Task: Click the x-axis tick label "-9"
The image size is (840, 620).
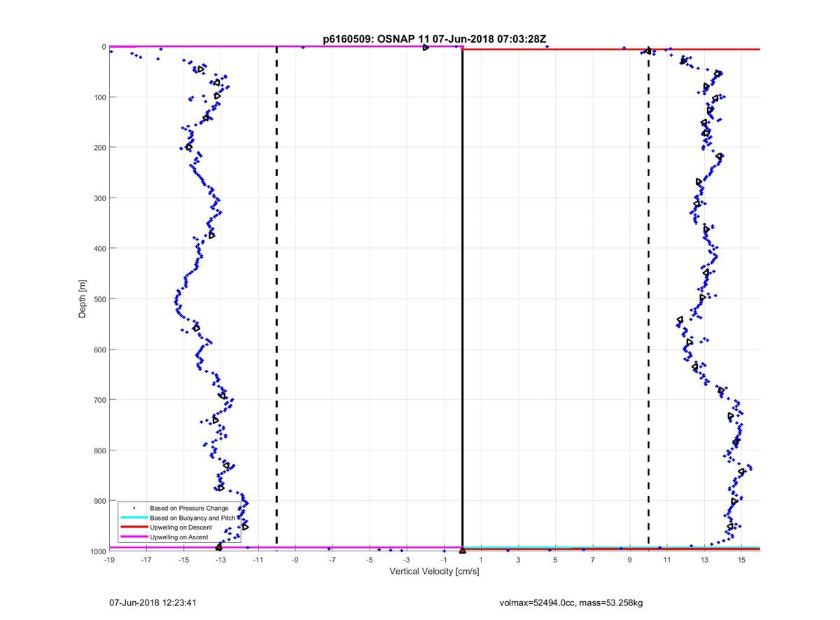Action: [x=295, y=560]
